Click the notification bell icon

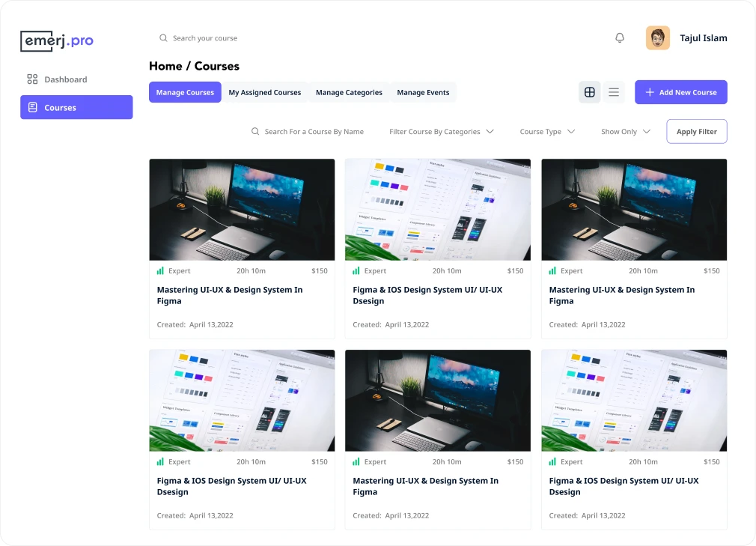pos(620,38)
